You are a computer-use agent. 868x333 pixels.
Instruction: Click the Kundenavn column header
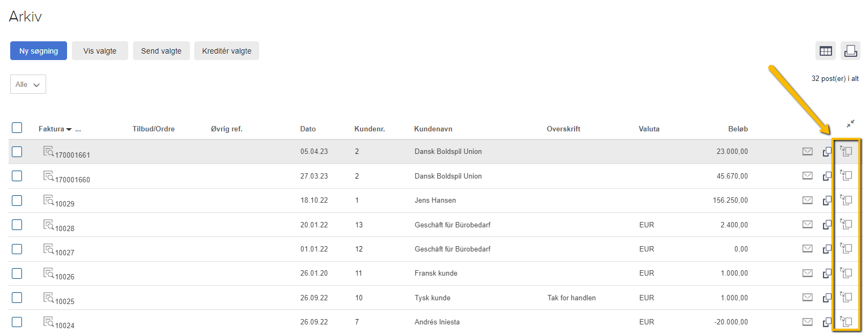433,129
